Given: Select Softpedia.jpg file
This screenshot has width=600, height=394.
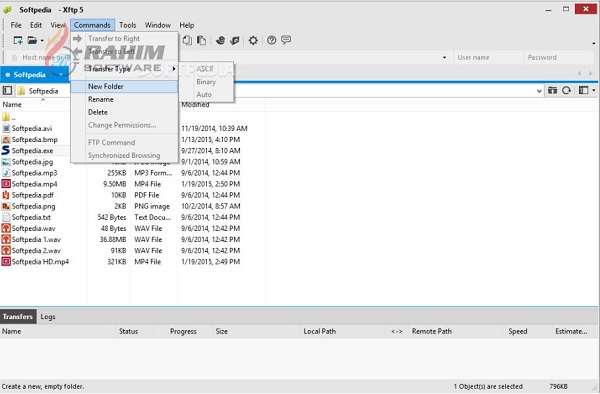Looking at the screenshot, I should (33, 162).
